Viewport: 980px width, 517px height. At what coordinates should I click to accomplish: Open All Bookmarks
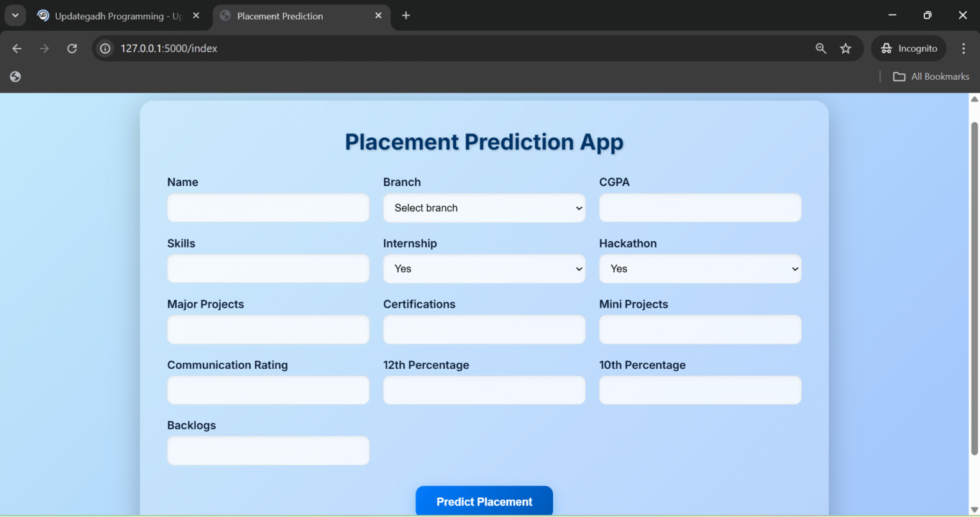(x=932, y=76)
